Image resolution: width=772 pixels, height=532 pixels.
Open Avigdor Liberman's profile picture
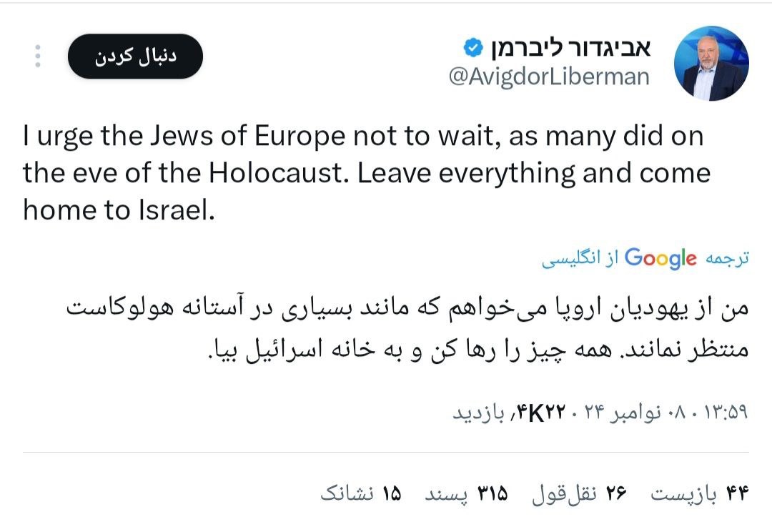click(x=711, y=63)
